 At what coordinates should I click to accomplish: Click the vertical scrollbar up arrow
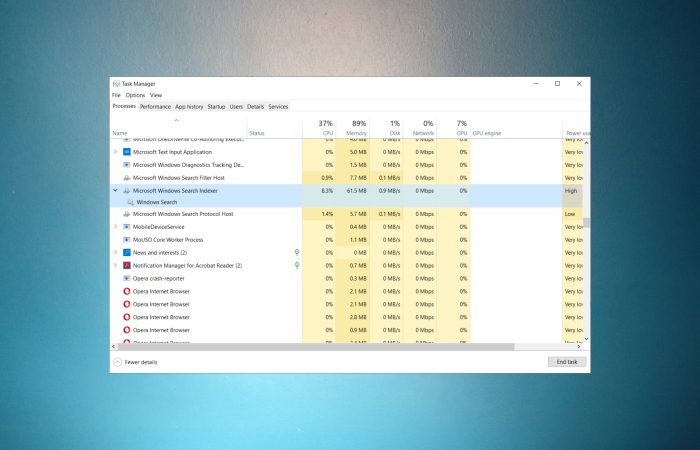[x=587, y=143]
